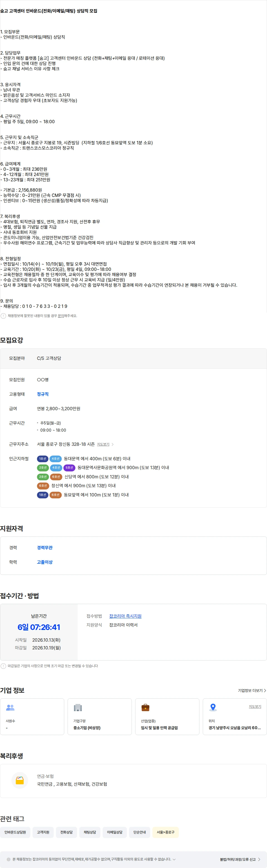Click chevron arrow beside 근무지주소 지도보기

coord(113,444)
